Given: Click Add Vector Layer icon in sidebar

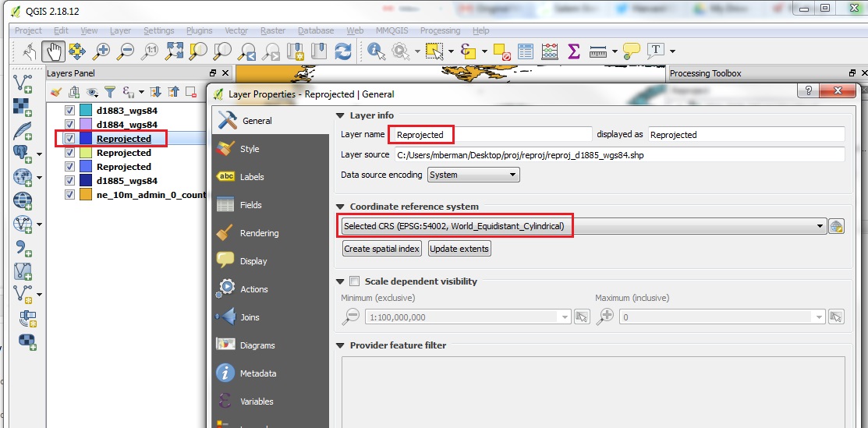Looking at the screenshot, I should [23, 83].
